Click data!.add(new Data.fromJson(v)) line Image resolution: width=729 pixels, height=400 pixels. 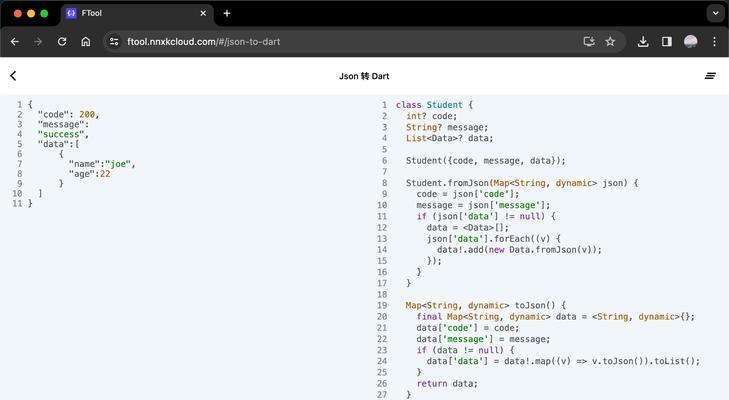pyautogui.click(x=519, y=250)
